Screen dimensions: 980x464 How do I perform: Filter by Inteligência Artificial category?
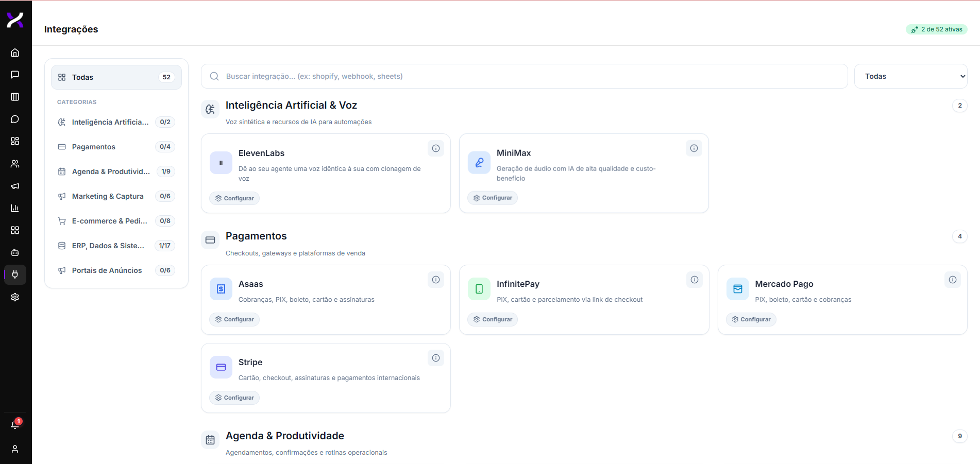[116, 122]
